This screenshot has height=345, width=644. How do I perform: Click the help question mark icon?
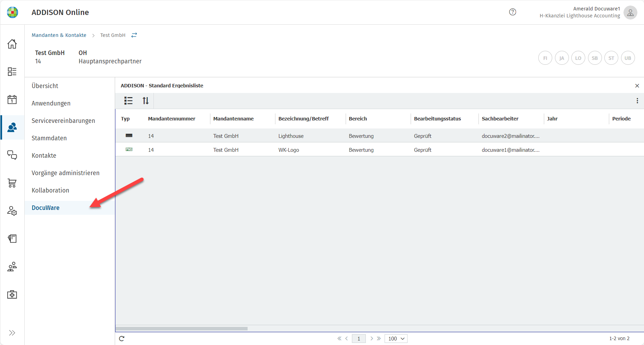(513, 12)
